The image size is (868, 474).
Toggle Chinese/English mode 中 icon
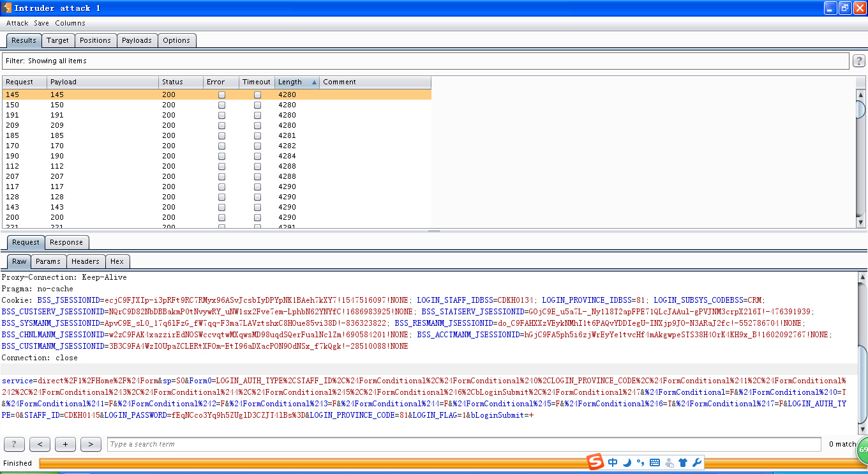(613, 463)
